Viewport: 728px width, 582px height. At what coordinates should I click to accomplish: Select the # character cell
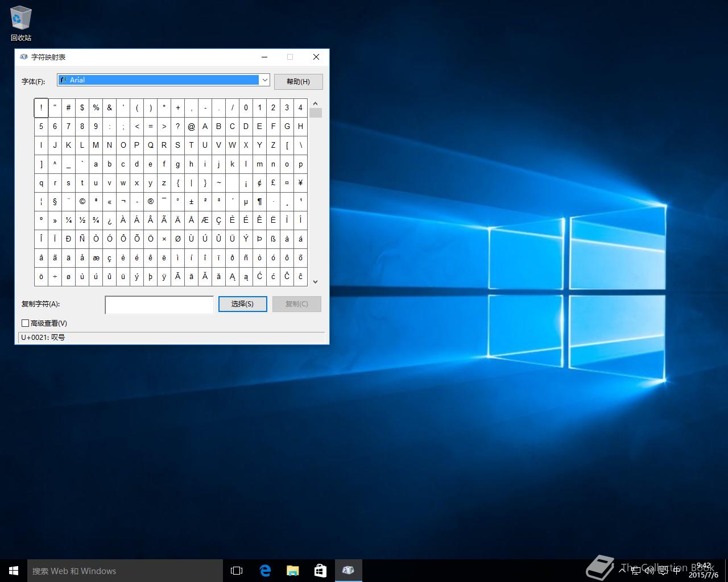click(68, 107)
